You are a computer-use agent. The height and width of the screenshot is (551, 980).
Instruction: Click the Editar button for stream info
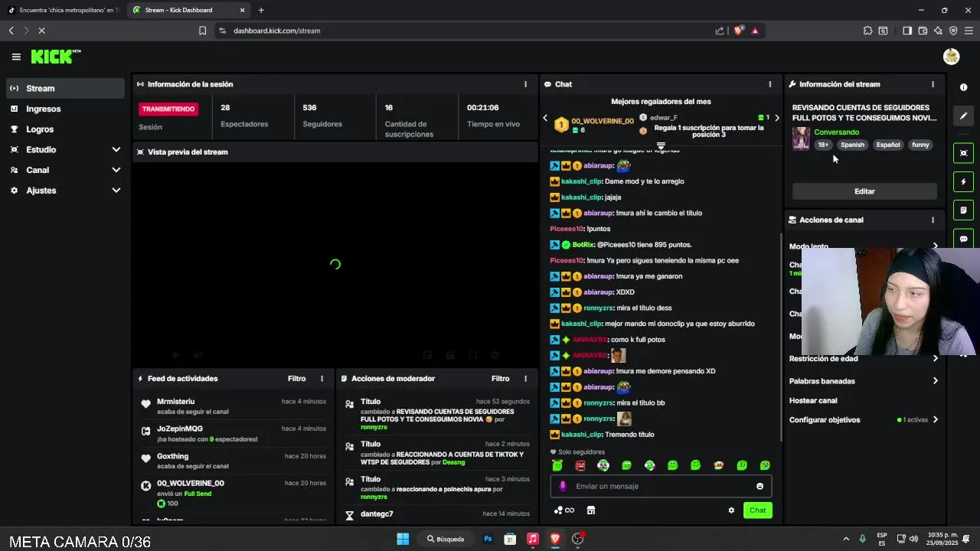[x=864, y=191]
